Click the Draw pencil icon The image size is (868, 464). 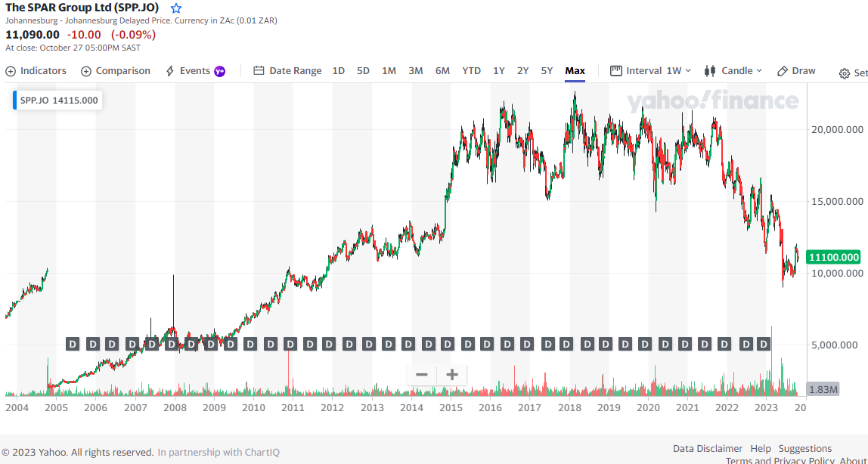[x=783, y=71]
